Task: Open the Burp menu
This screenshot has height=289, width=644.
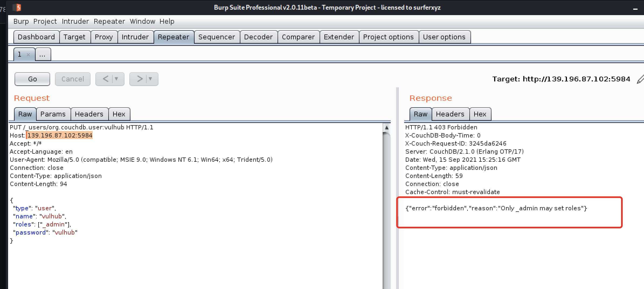Action: (21, 21)
